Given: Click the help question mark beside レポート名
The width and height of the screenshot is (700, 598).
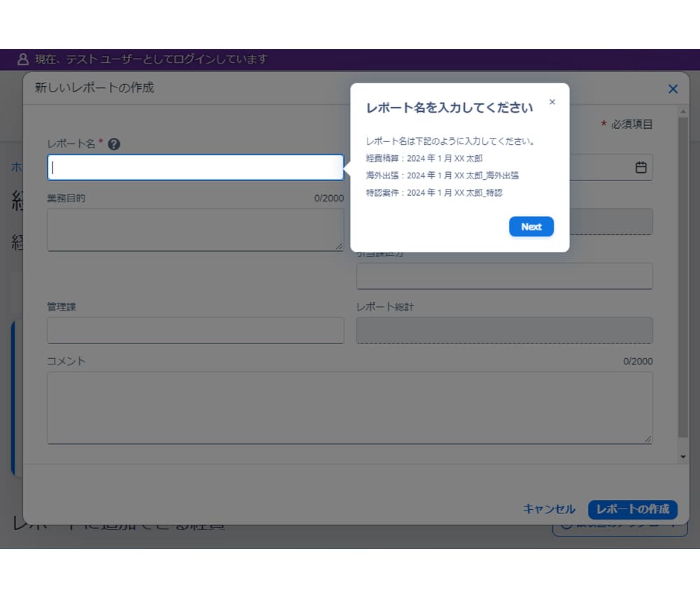Looking at the screenshot, I should pyautogui.click(x=114, y=144).
